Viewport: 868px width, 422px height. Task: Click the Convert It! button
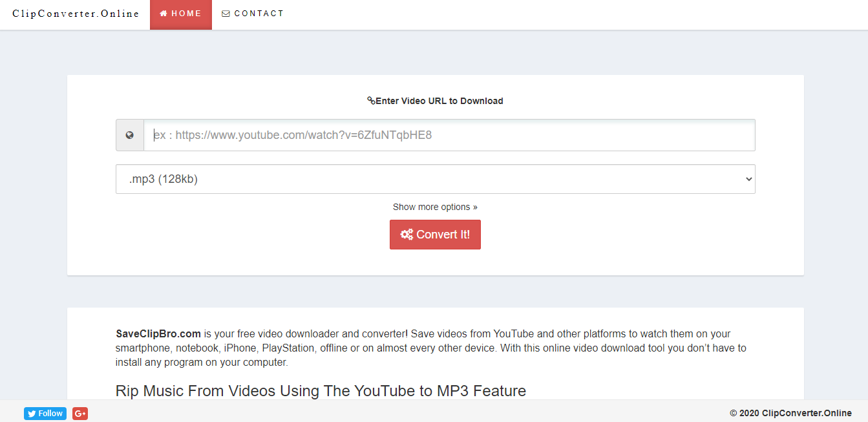(435, 235)
